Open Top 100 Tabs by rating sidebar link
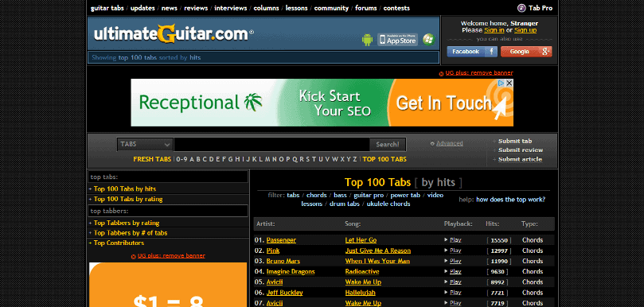644x307 pixels. tap(128, 199)
